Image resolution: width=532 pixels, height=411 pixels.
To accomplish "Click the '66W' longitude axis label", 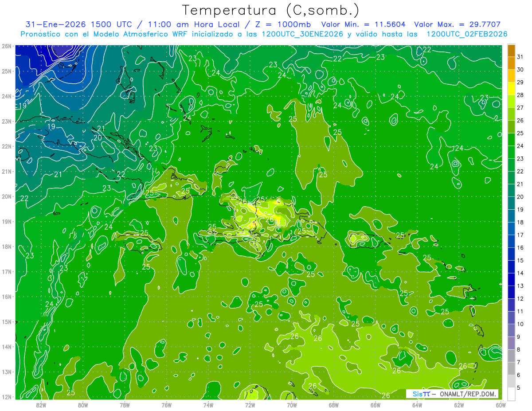I will coord(376,405).
